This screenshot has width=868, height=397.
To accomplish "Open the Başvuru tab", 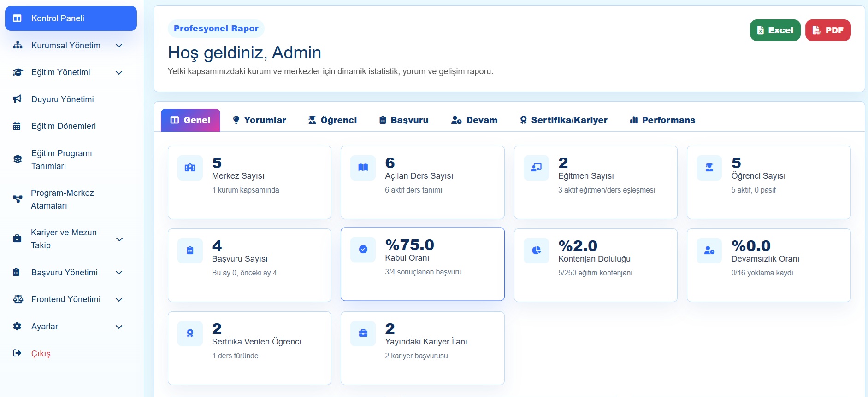I will click(x=404, y=120).
